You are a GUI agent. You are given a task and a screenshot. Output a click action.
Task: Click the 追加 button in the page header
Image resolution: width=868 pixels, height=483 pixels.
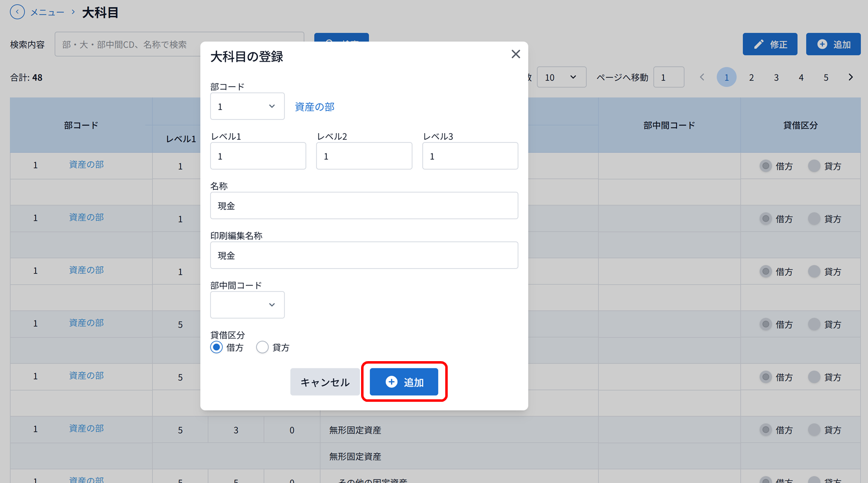pyautogui.click(x=833, y=45)
